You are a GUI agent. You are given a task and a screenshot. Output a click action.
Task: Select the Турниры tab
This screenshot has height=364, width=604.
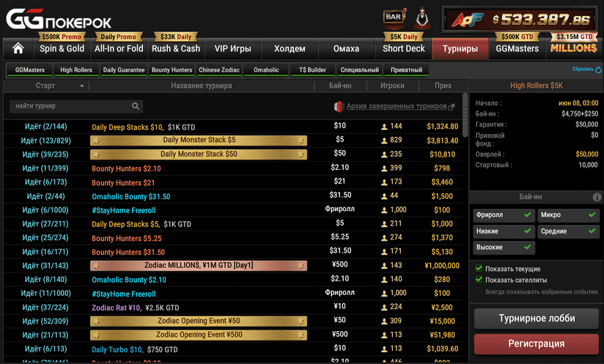pyautogui.click(x=460, y=48)
